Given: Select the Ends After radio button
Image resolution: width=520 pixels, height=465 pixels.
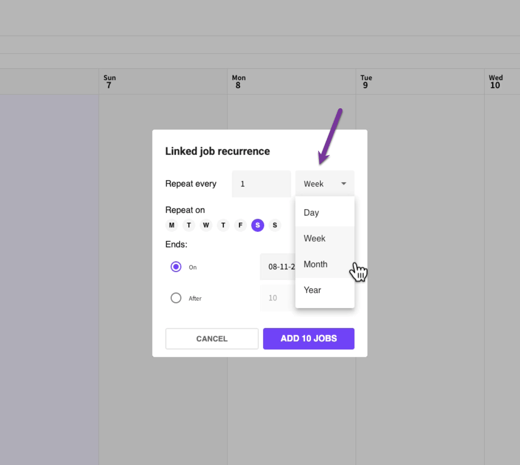Looking at the screenshot, I should (x=176, y=298).
